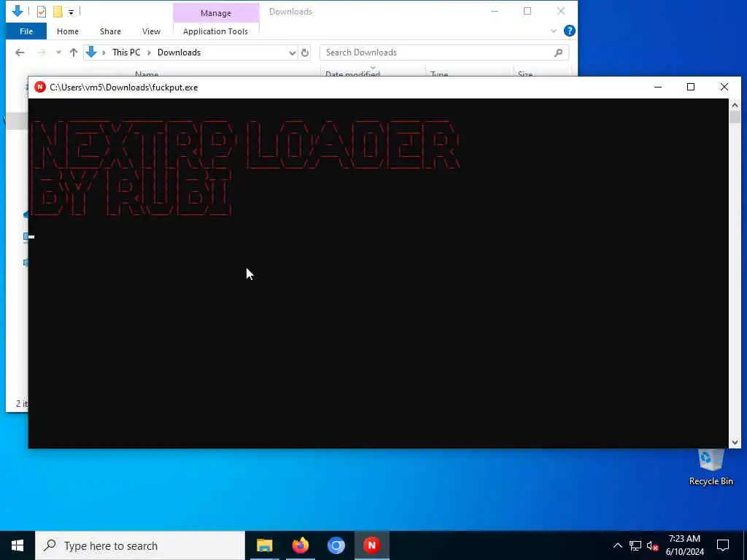Open the Windows Start menu

18,545
